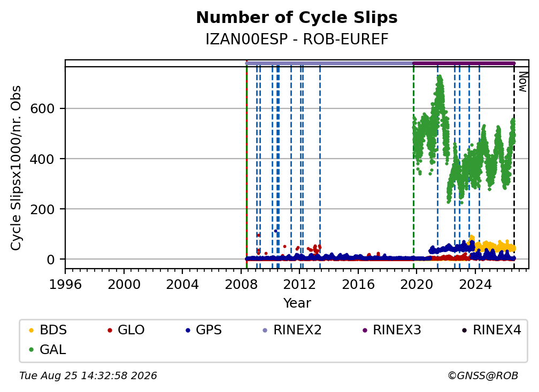Click the GAL green legend marker
Image resolution: width=539 pixels, height=392 pixels.
click(x=31, y=350)
